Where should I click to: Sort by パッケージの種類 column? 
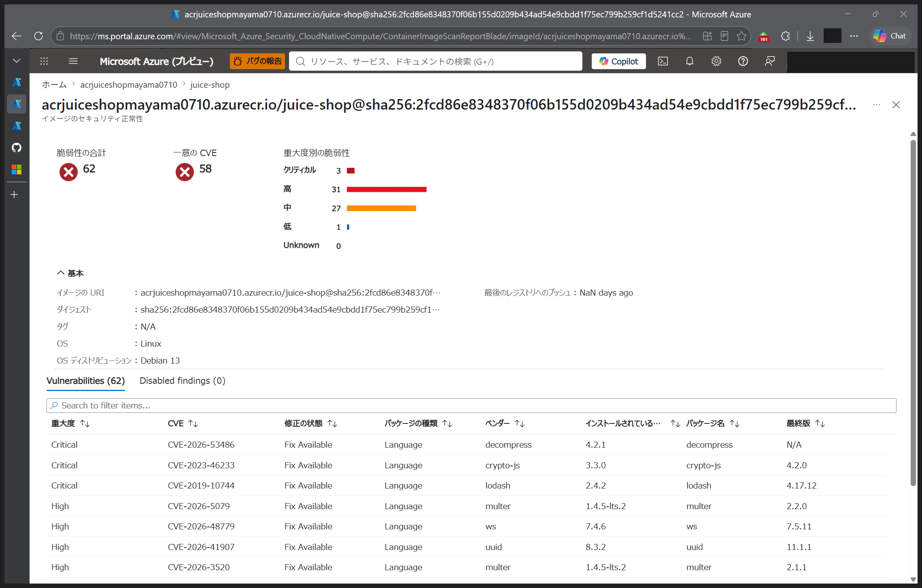(x=419, y=423)
